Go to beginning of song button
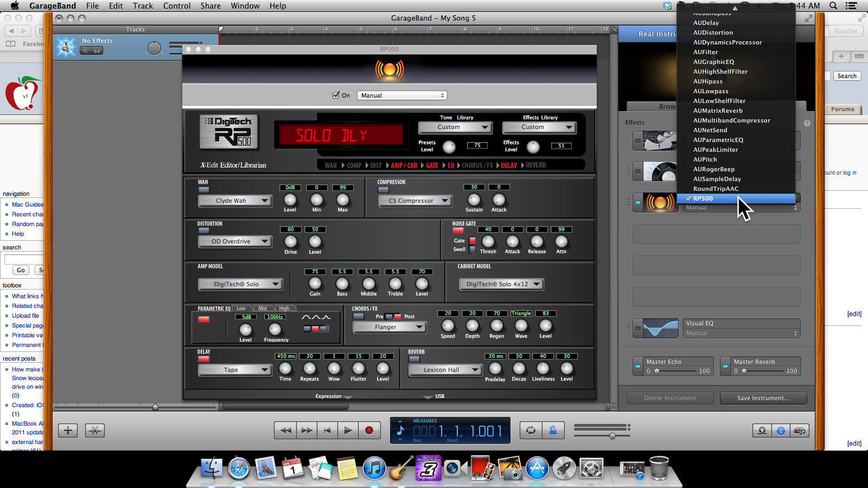868x488 pixels. pyautogui.click(x=327, y=431)
